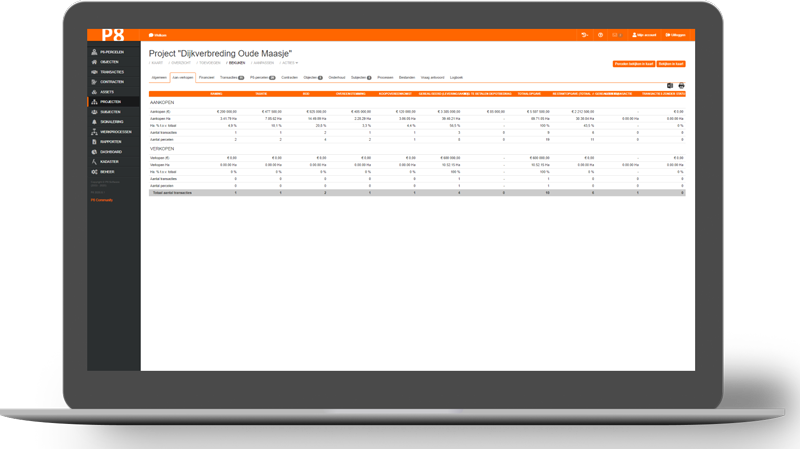The image size is (800, 449).
Task: Switch to the Vraag antwoord tab
Action: pos(433,78)
